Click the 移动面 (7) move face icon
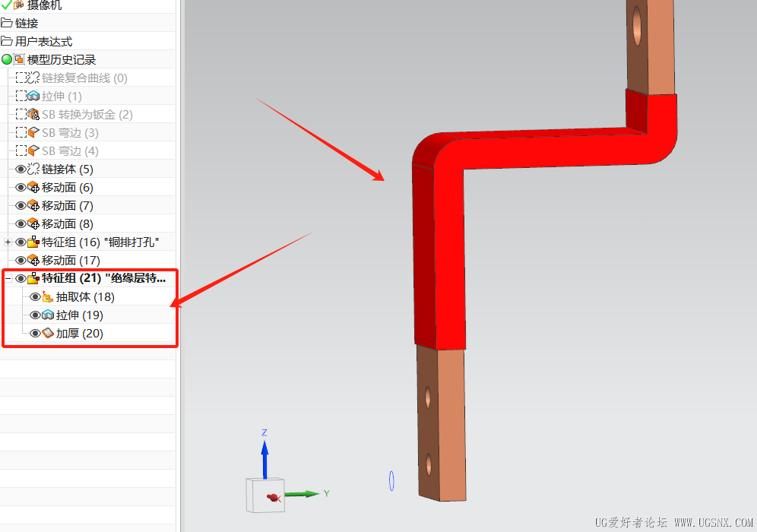 [33, 206]
